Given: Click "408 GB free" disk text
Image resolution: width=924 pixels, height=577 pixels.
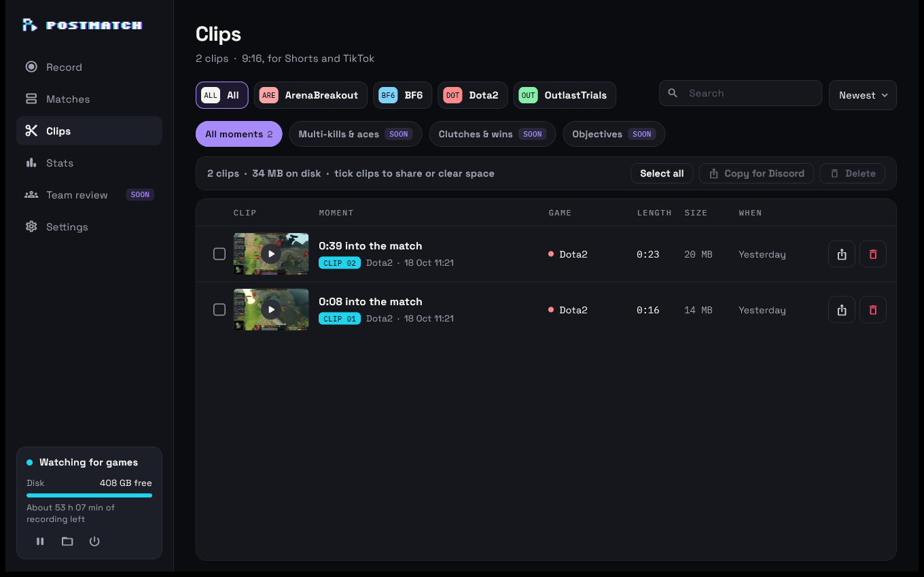Looking at the screenshot, I should (126, 483).
